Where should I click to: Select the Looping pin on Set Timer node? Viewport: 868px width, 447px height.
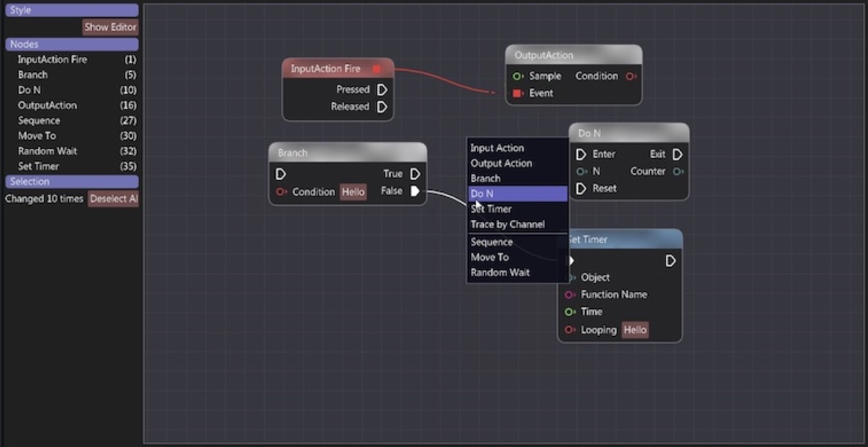click(x=573, y=329)
